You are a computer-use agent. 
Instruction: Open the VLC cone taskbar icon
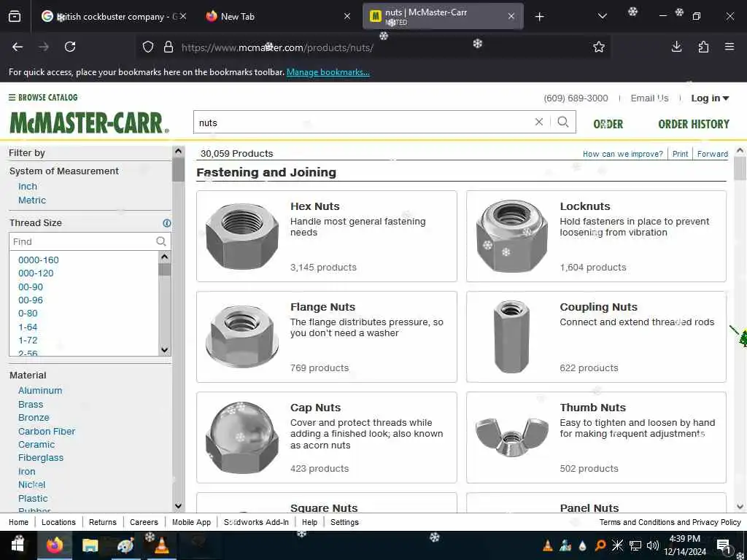pos(162,545)
